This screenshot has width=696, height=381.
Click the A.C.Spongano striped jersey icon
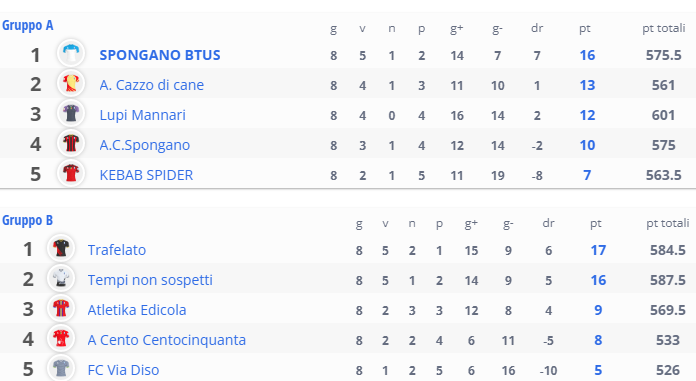[x=71, y=143]
